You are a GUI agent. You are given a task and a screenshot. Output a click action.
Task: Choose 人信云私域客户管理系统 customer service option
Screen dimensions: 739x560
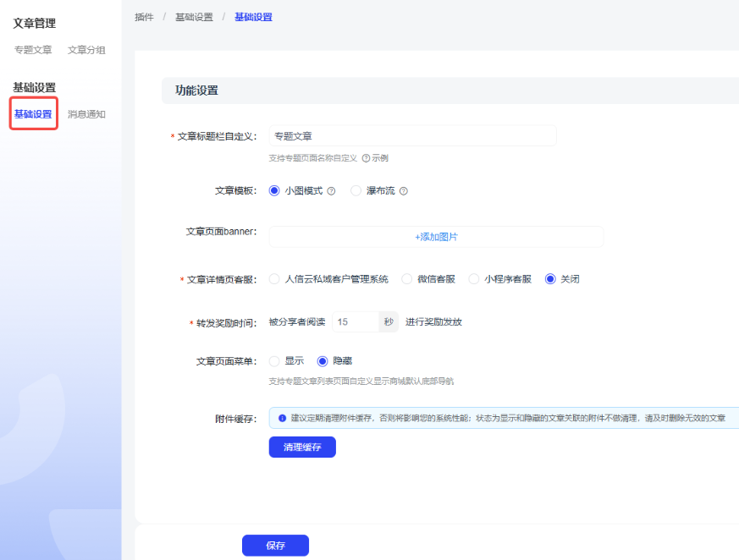tap(274, 279)
